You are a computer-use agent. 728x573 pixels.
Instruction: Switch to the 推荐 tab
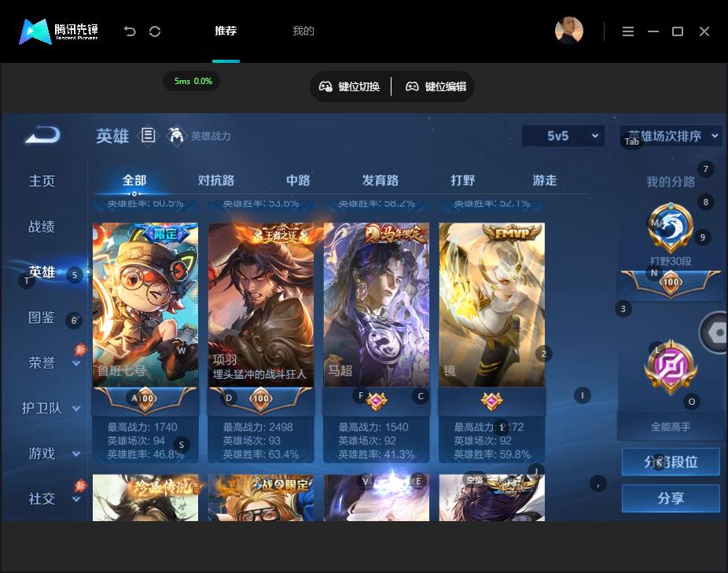point(226,31)
